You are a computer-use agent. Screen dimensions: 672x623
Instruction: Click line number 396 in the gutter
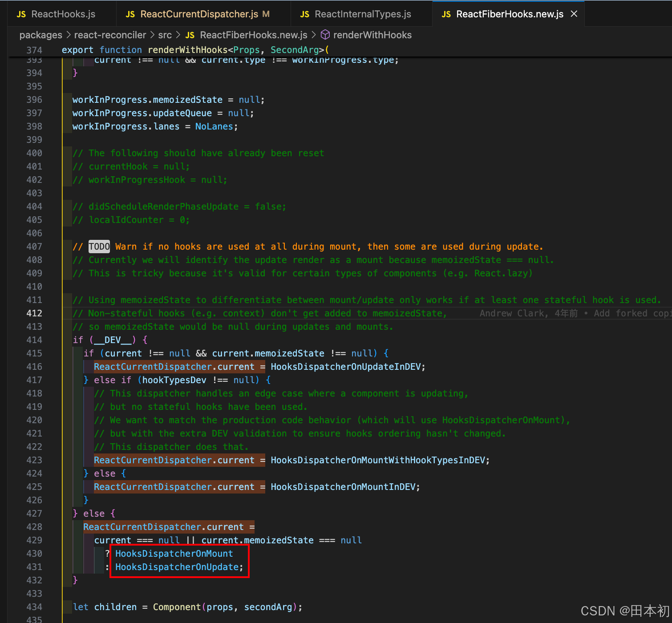[34, 100]
